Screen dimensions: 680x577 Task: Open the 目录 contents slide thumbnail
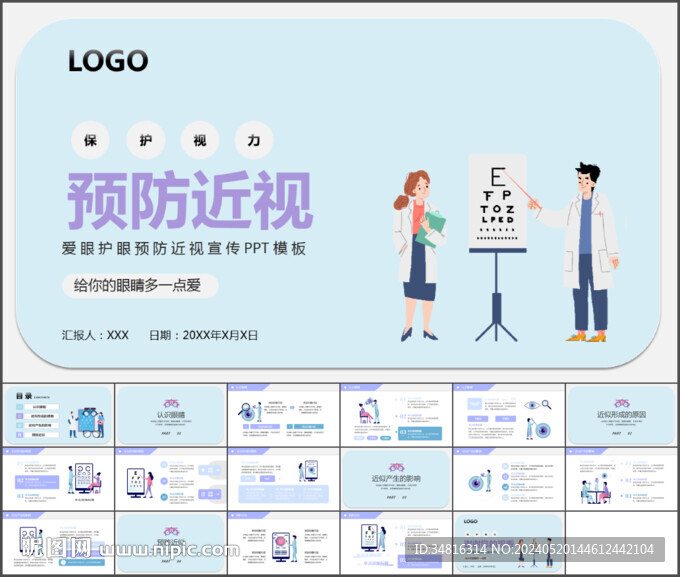[58, 415]
